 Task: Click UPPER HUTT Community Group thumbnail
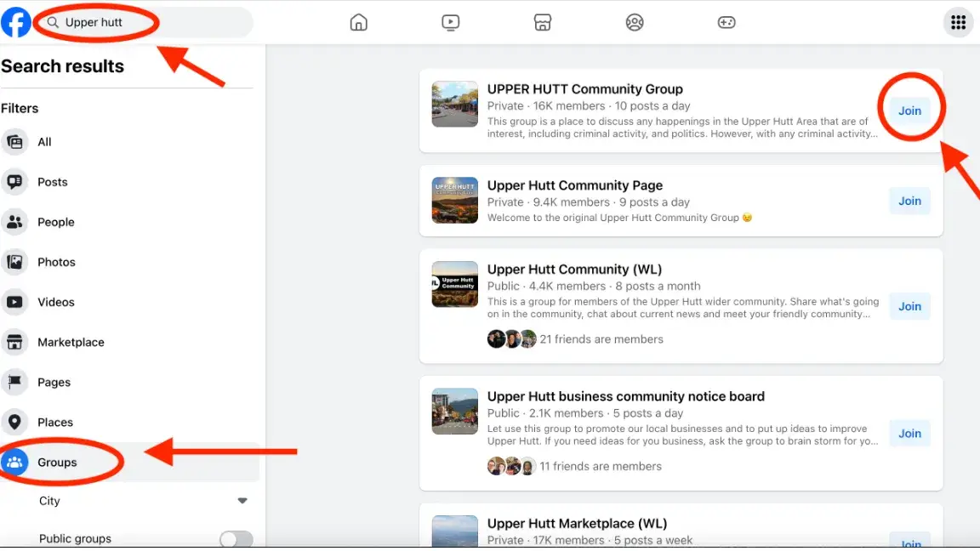coord(455,104)
